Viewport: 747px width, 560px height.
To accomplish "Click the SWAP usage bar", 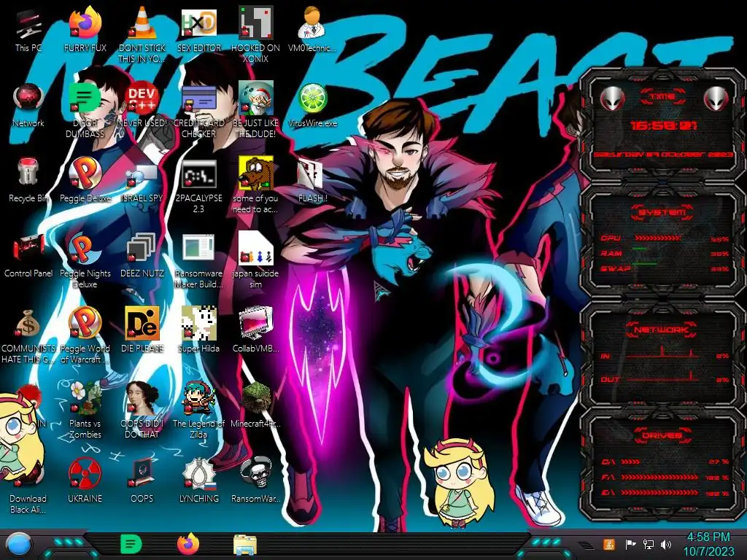I will pos(645,264).
